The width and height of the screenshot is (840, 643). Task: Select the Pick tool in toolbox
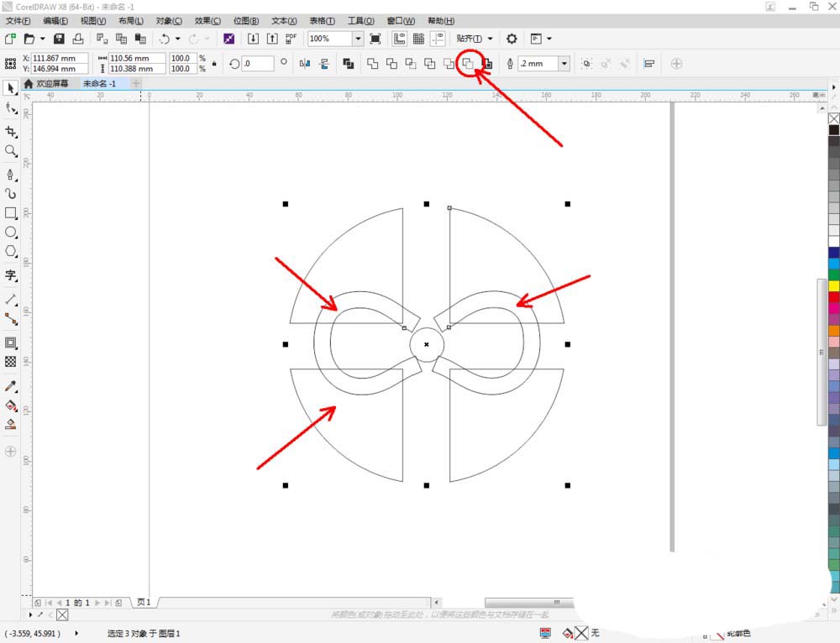[10, 88]
